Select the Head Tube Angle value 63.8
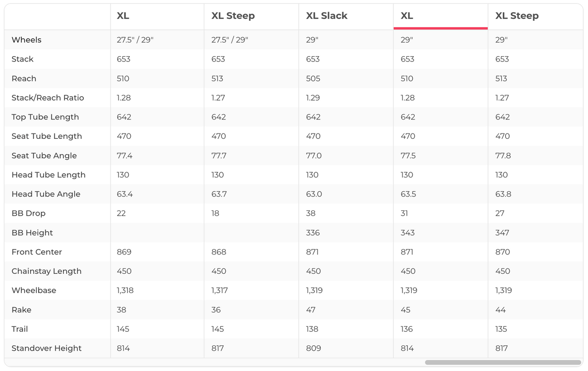 pyautogui.click(x=503, y=194)
